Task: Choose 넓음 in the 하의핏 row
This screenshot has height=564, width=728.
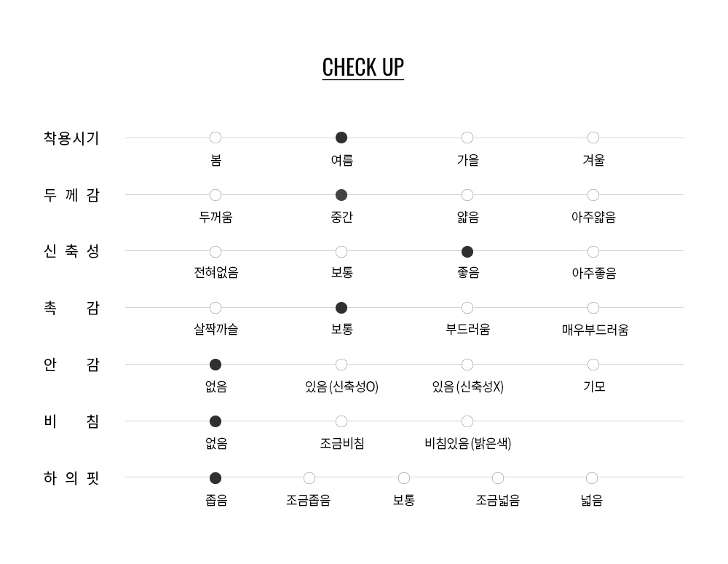Action: 591,477
